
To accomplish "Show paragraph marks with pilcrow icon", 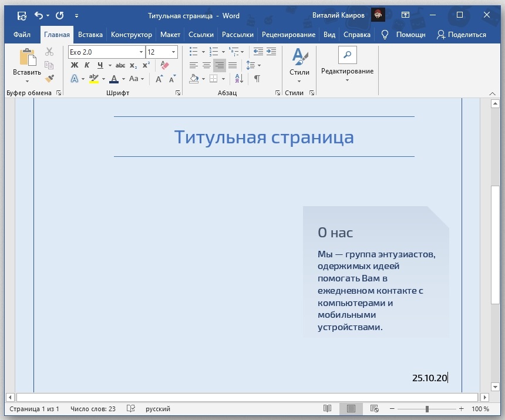I will pyautogui.click(x=257, y=79).
